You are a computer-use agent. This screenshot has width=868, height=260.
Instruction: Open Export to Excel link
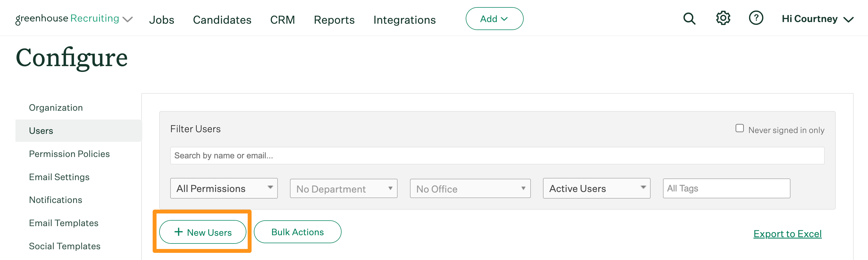pyautogui.click(x=787, y=234)
